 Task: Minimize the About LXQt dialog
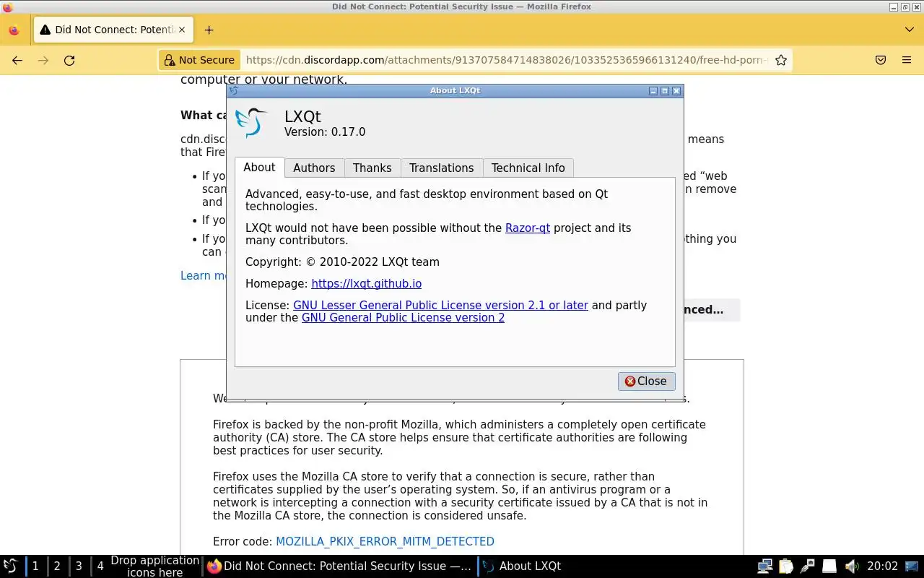(653, 91)
